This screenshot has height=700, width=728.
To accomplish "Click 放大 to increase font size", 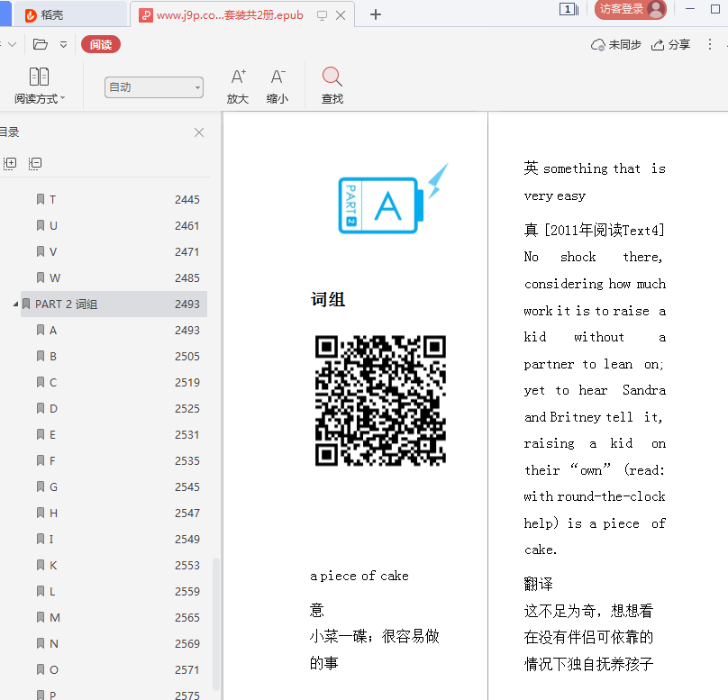I will (x=238, y=86).
